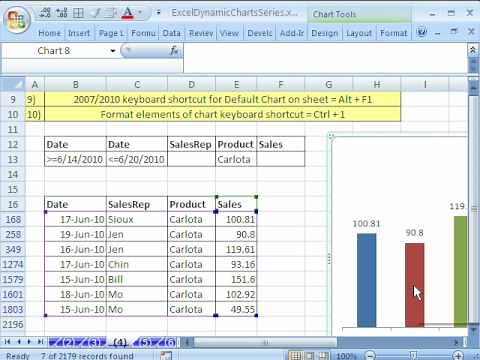Click the Alt + F1 shortcut note in row 9
Image resolution: width=480 pixels, height=360 pixels.
pos(223,99)
